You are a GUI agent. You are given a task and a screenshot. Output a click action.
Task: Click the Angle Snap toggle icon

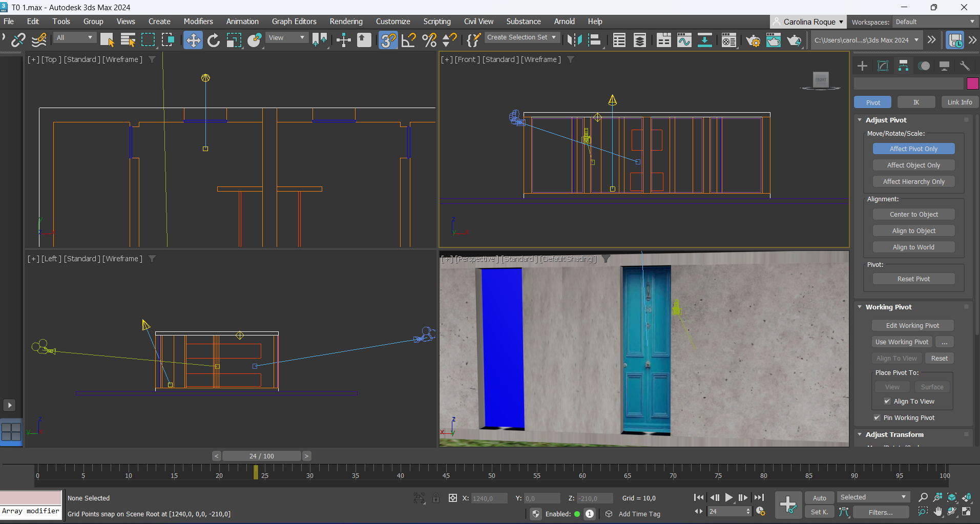(x=408, y=40)
